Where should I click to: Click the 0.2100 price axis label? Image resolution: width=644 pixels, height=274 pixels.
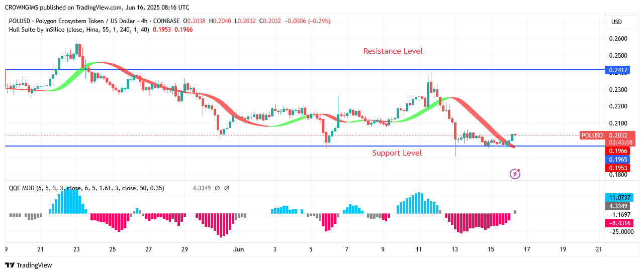619,123
